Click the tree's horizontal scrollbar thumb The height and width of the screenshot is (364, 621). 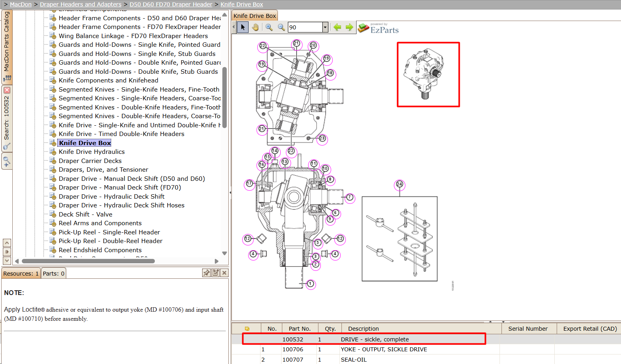88,261
